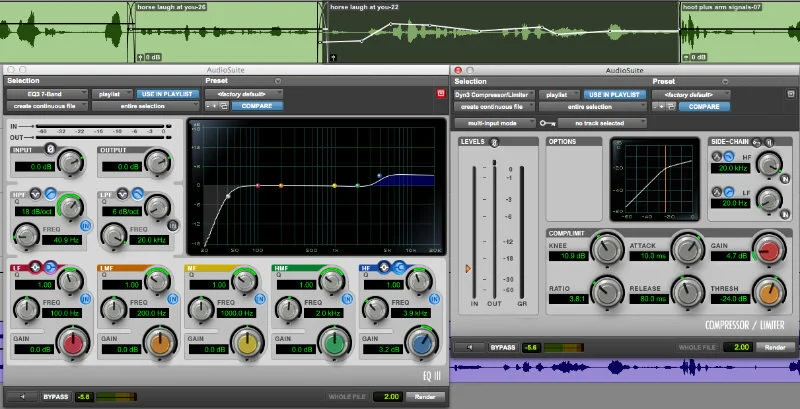This screenshot has width=800, height=409.
Task: Click the side-chain listen speaker icon
Action: point(769,142)
